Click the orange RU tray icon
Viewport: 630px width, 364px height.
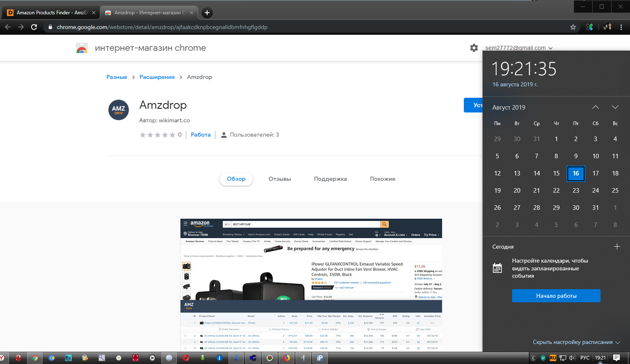553,358
